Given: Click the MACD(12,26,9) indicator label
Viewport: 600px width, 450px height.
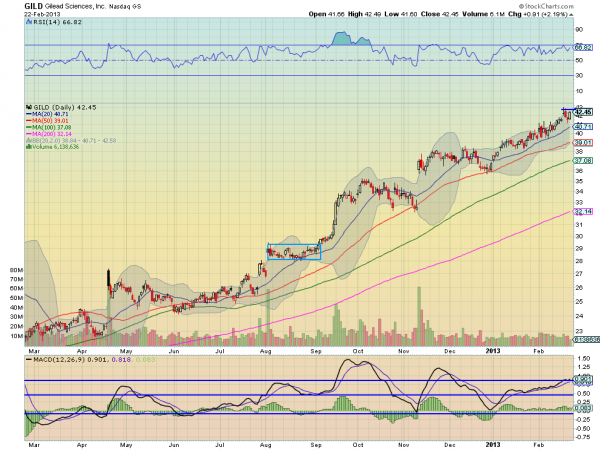Looking at the screenshot, I should pos(59,360).
